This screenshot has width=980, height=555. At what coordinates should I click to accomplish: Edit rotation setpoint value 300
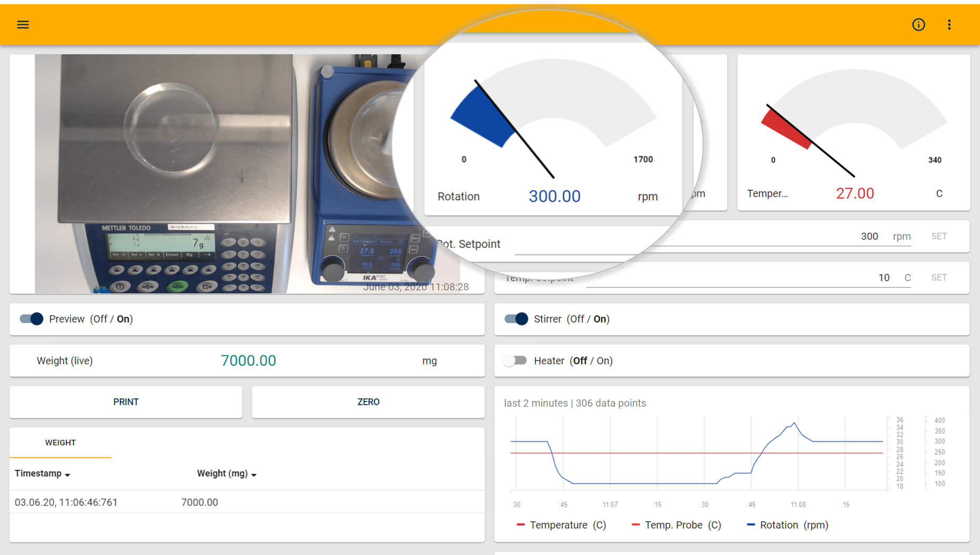[x=870, y=237]
